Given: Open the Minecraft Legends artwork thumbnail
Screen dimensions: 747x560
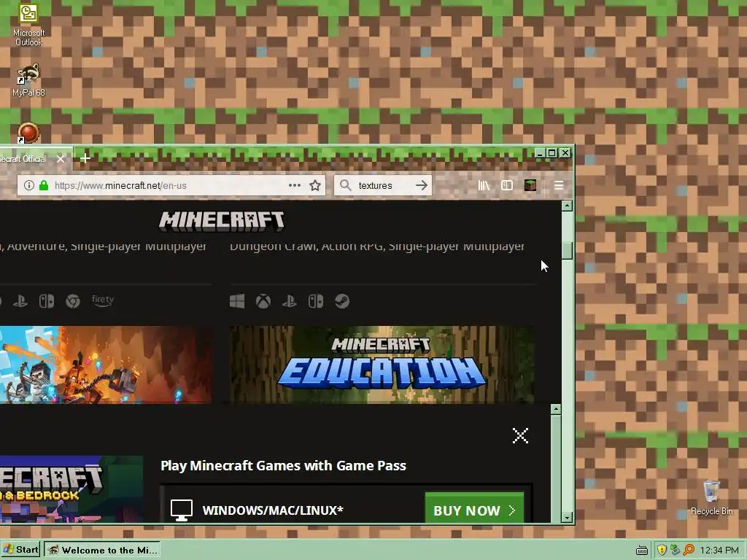Looking at the screenshot, I should (x=106, y=365).
